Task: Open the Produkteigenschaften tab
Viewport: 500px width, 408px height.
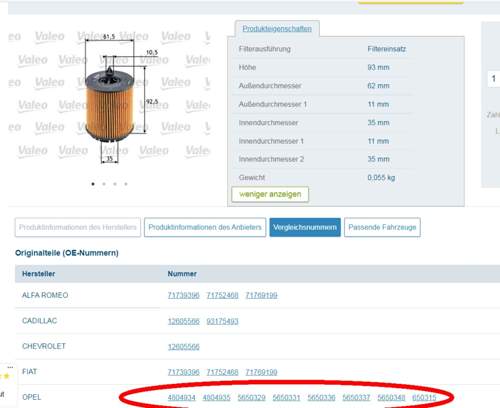Action: [x=277, y=29]
